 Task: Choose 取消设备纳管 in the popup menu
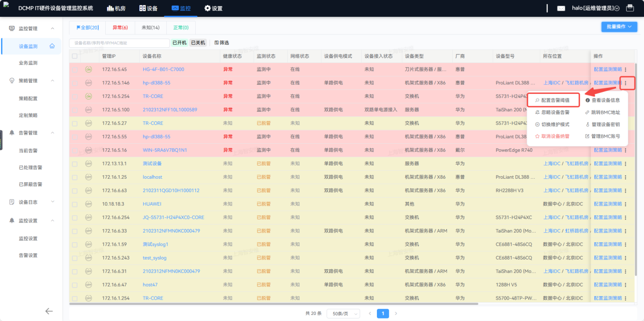pos(552,136)
